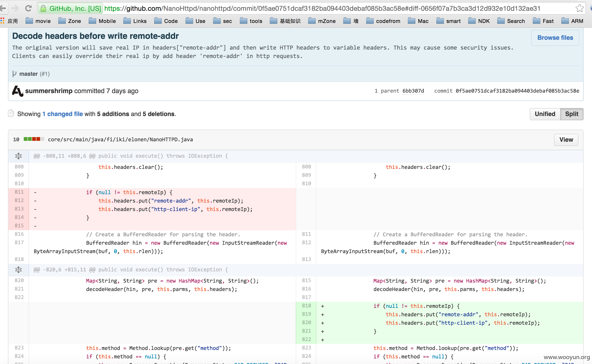592x364 pixels.
Task: Open the sec bookmarks folder
Action: coord(223,21)
